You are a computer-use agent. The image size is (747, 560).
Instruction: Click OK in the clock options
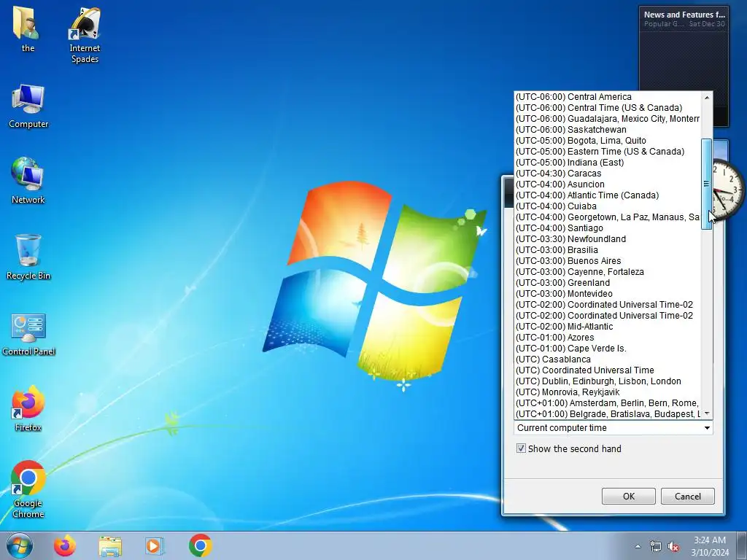[x=628, y=496]
